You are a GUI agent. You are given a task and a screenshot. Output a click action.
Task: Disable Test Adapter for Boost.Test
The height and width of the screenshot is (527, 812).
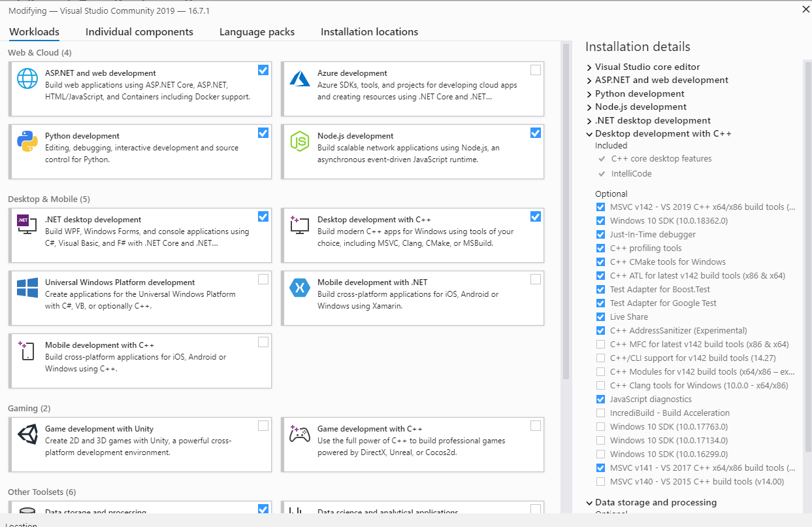coord(600,289)
